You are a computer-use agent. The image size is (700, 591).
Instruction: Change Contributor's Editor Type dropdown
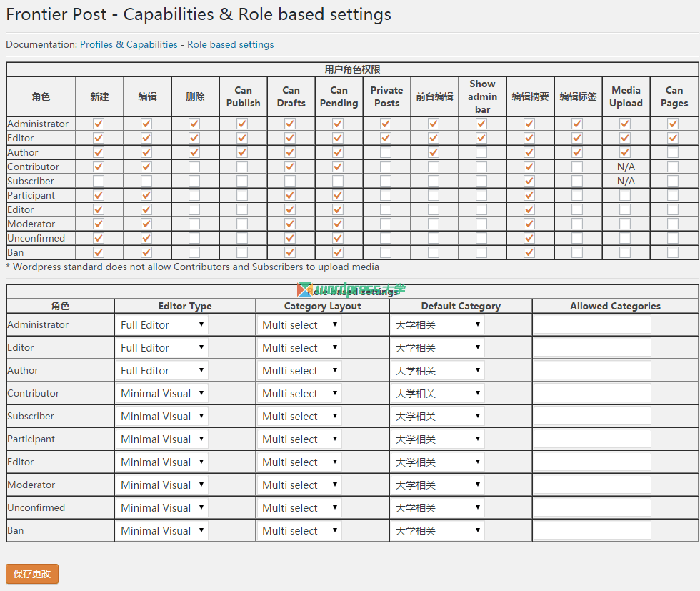[162, 393]
